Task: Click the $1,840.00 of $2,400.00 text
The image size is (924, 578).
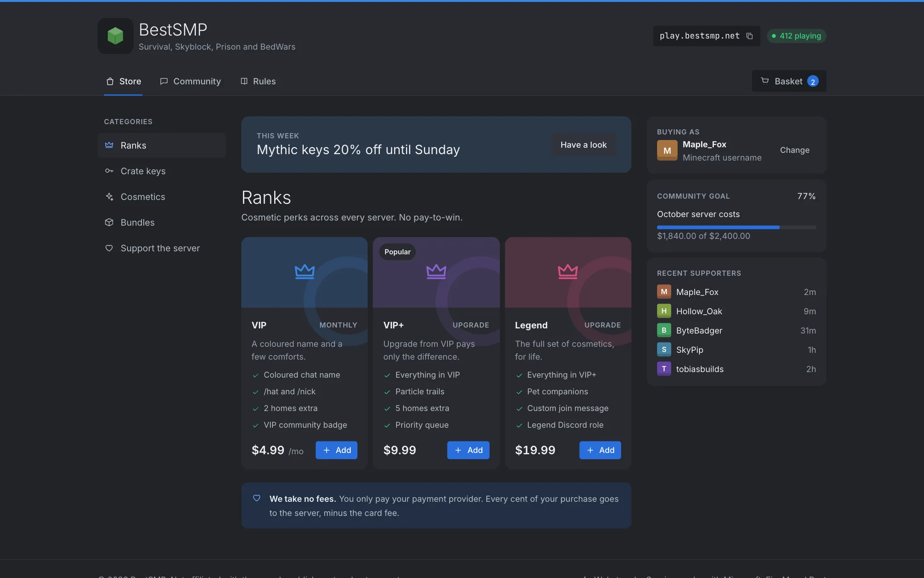Action: (x=703, y=236)
